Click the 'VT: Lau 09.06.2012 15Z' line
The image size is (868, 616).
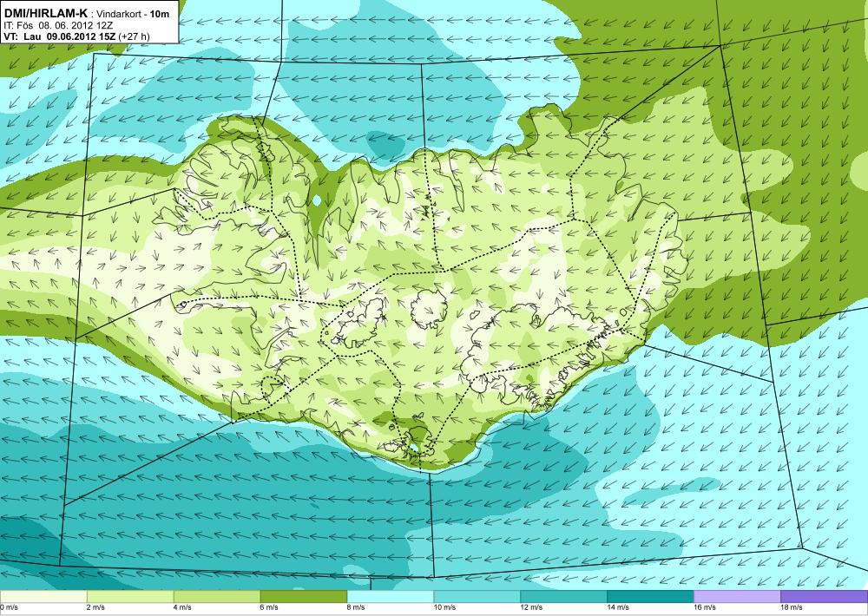(x=59, y=37)
